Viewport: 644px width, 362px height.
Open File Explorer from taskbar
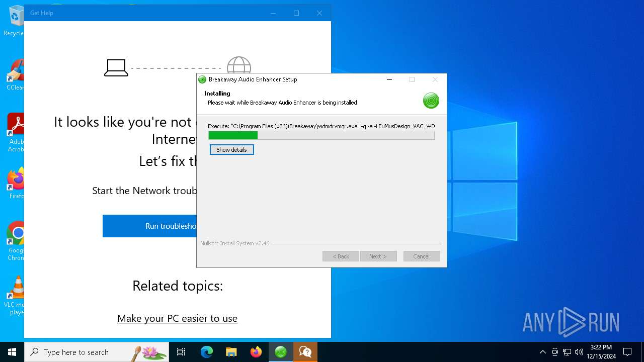click(x=231, y=352)
